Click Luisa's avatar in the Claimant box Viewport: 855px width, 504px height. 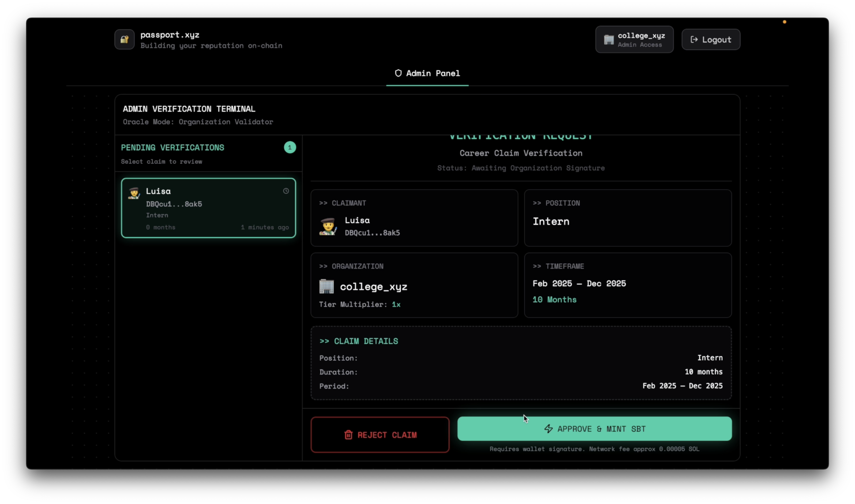tap(328, 226)
